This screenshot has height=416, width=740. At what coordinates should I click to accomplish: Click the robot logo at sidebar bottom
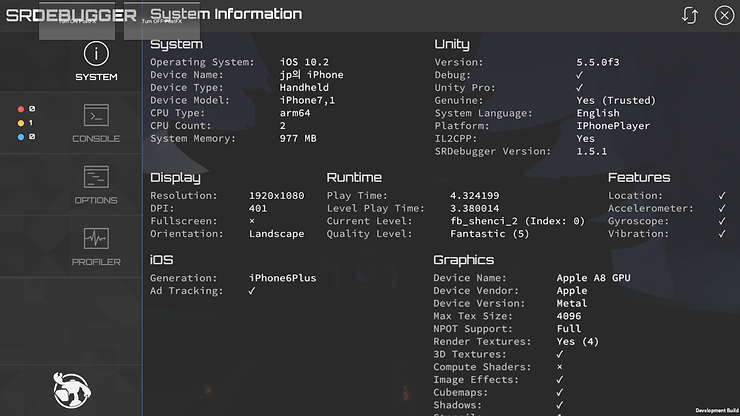pos(72,389)
